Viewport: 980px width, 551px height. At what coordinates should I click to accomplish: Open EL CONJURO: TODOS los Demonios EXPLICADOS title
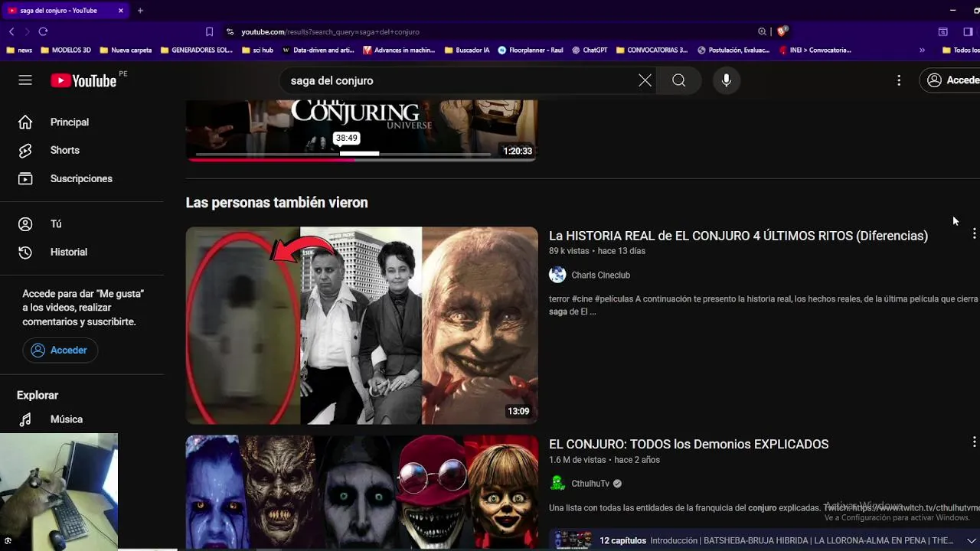click(688, 445)
